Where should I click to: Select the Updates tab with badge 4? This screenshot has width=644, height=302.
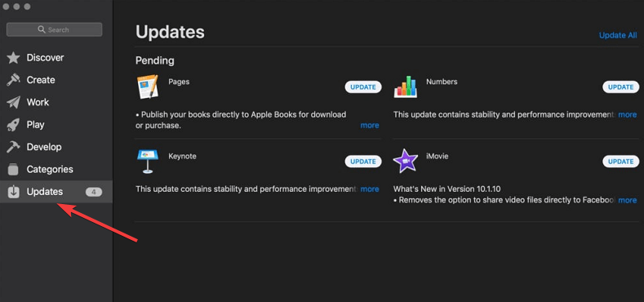pyautogui.click(x=56, y=192)
